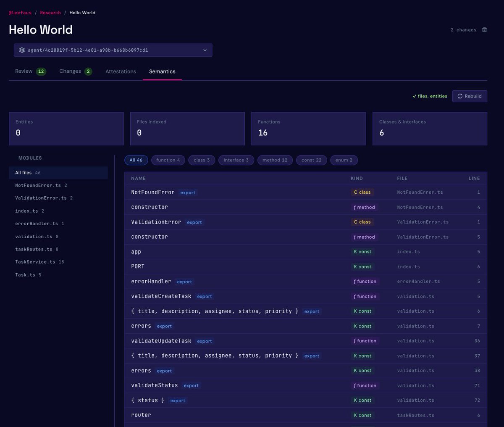Filter entities by interface 3
Image resolution: width=504 pixels, height=427 pixels.
pos(236,160)
